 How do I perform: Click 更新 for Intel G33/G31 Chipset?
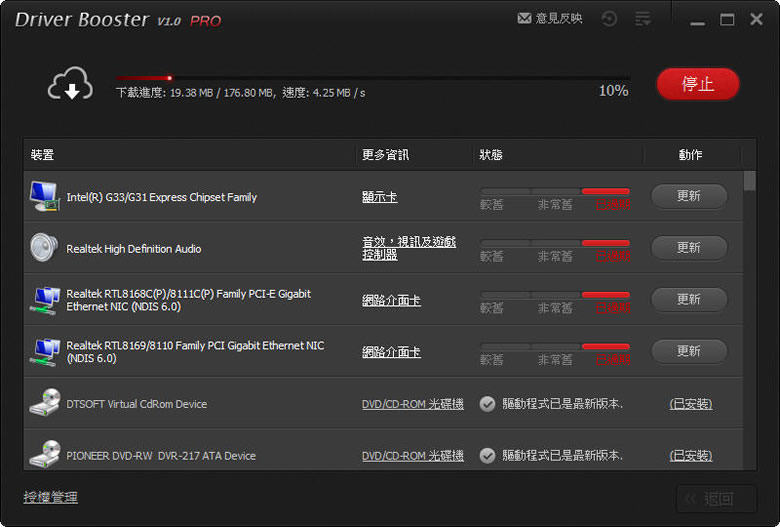point(688,196)
